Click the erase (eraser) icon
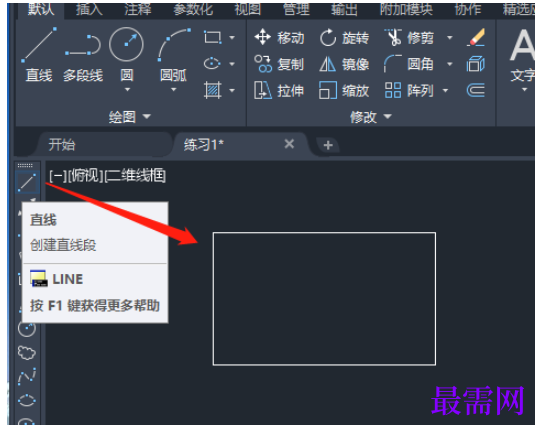The image size is (543, 432). pos(476,37)
